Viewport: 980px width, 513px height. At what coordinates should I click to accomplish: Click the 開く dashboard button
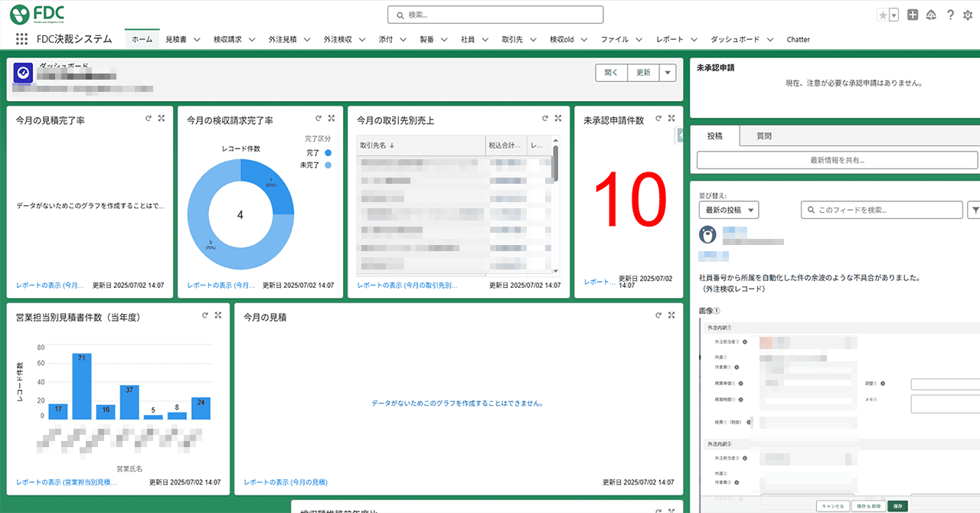click(611, 73)
